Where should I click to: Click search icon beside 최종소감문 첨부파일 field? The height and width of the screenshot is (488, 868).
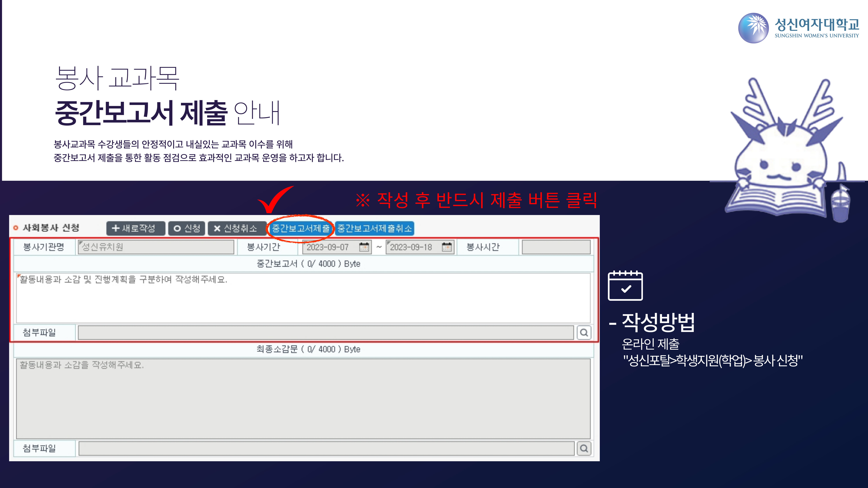click(584, 448)
